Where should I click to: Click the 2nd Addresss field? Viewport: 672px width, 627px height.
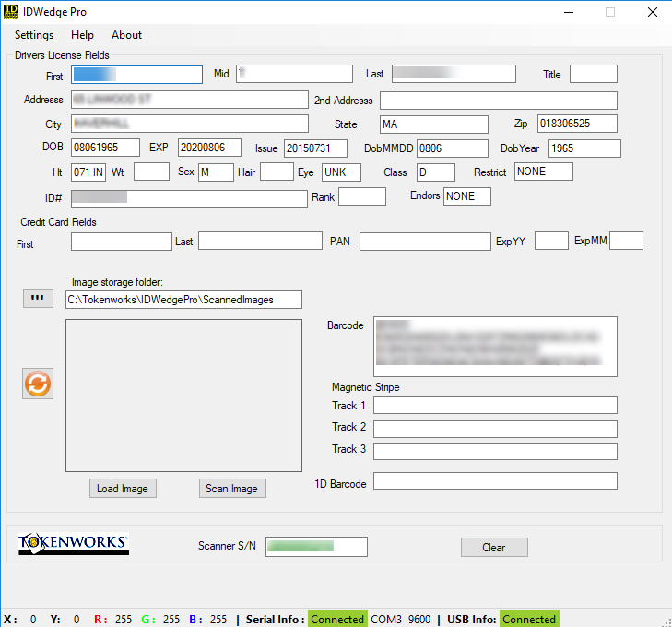pyautogui.click(x=499, y=101)
